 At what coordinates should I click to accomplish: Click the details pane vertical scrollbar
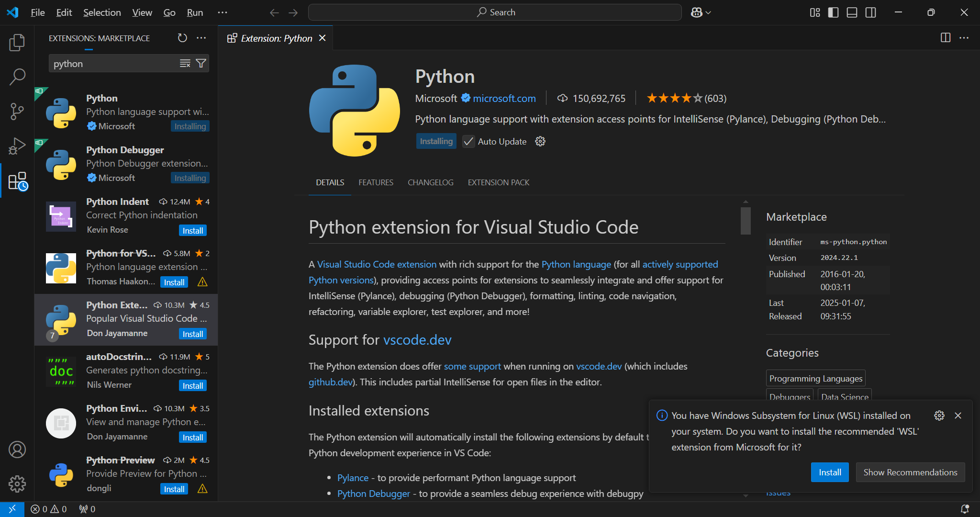point(745,221)
